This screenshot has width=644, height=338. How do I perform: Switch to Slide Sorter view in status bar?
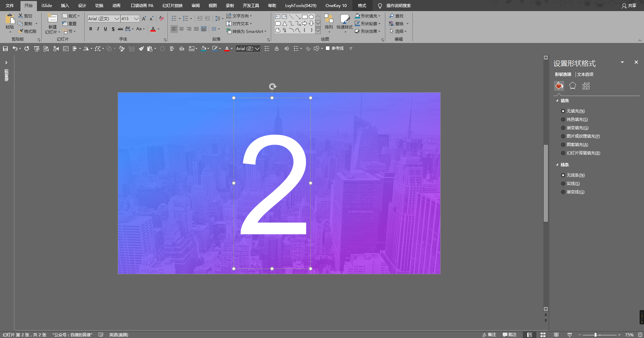(x=543, y=335)
